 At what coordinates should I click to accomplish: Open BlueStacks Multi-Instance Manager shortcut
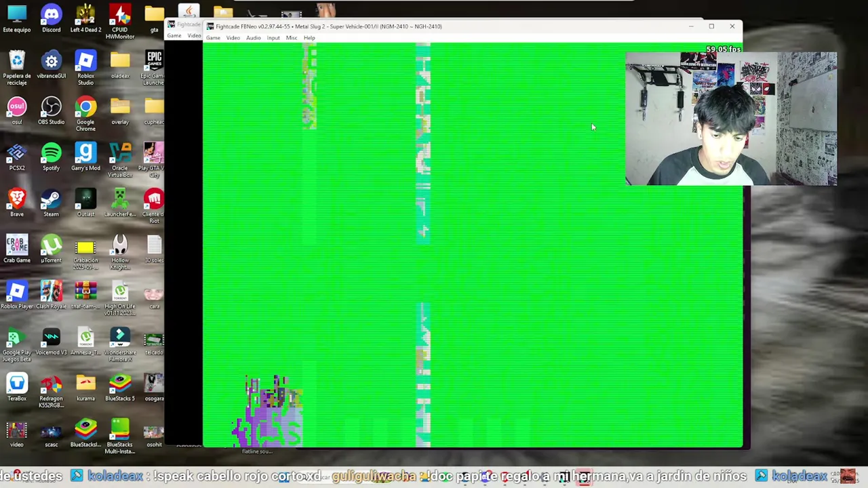(120, 436)
